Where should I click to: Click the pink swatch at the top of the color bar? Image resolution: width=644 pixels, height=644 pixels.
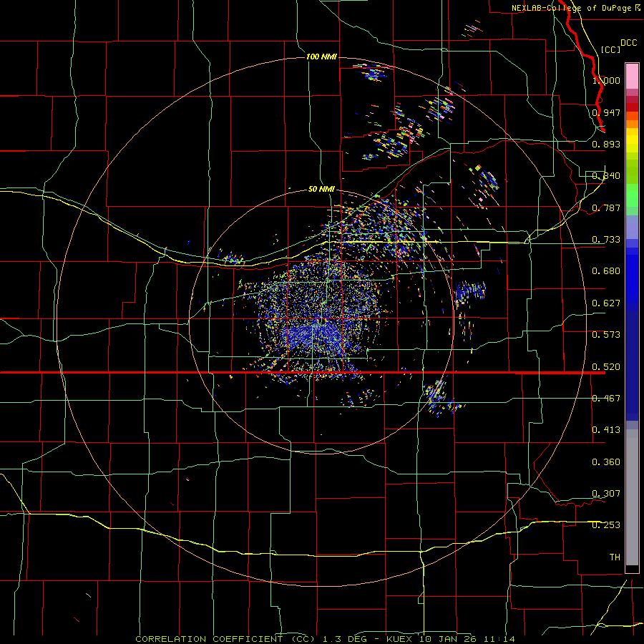tap(632, 77)
